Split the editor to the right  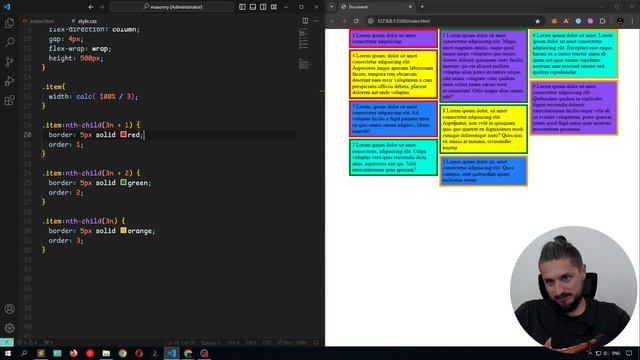305,21
